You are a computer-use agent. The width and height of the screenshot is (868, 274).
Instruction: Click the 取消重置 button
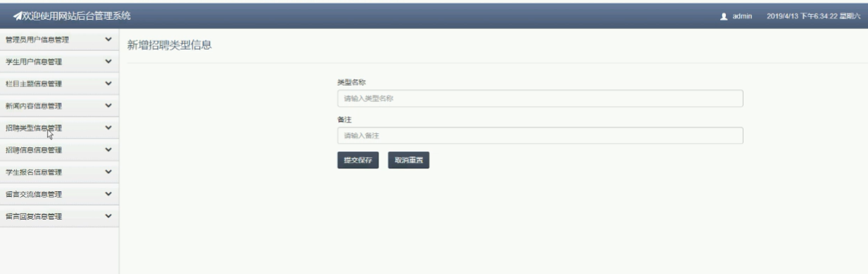tap(409, 161)
